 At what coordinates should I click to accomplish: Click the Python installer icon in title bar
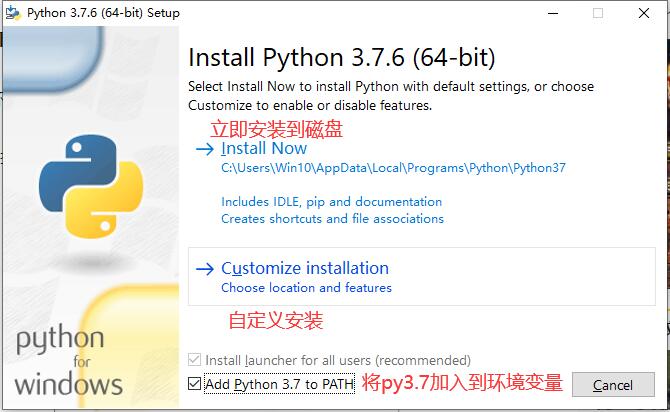[x=13, y=13]
